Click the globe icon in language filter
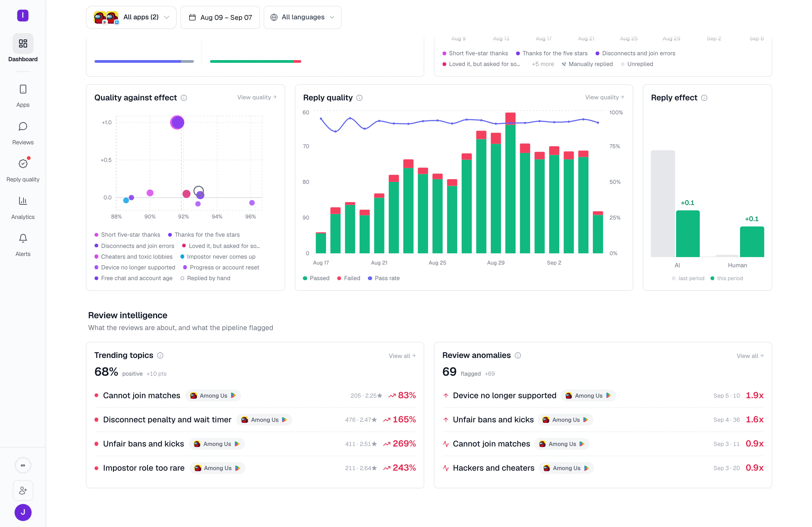The height and width of the screenshot is (527, 812). [x=274, y=17]
